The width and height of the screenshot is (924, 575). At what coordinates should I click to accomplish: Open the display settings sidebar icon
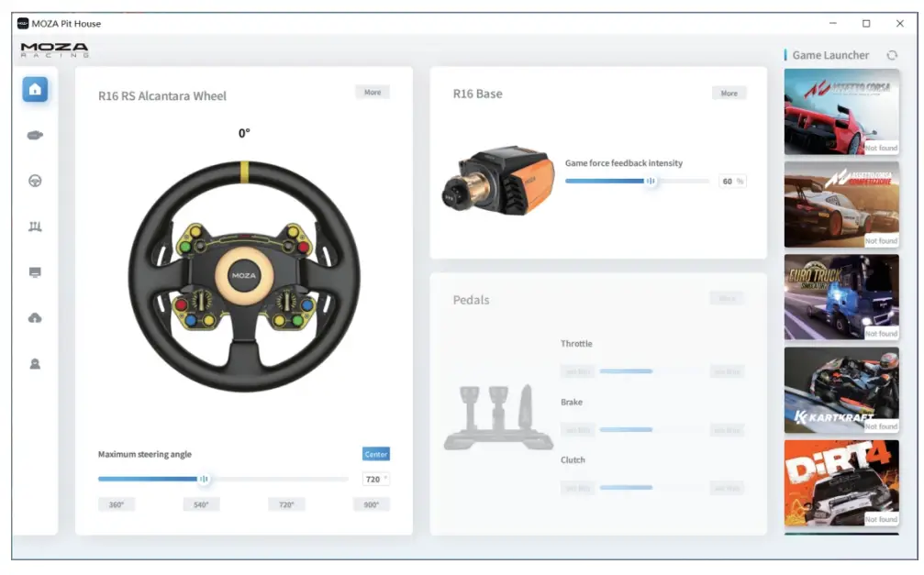tap(35, 271)
